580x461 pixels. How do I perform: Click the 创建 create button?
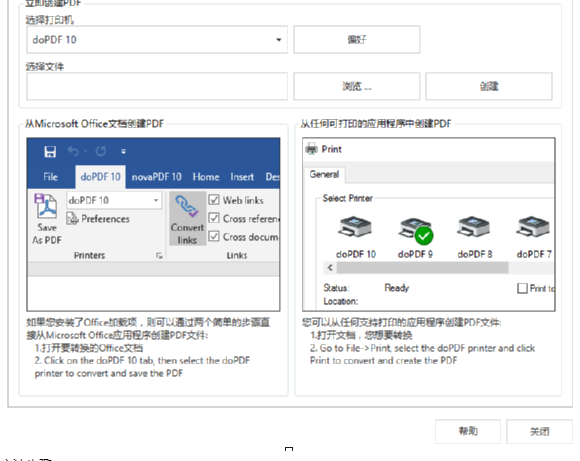(x=489, y=86)
